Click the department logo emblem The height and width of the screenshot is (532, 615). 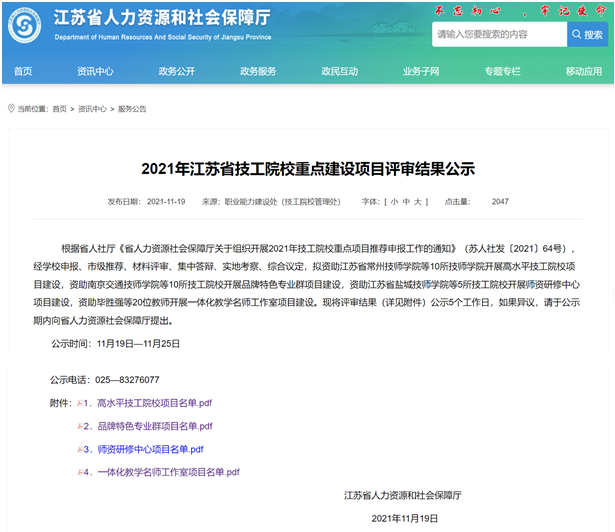click(x=24, y=26)
